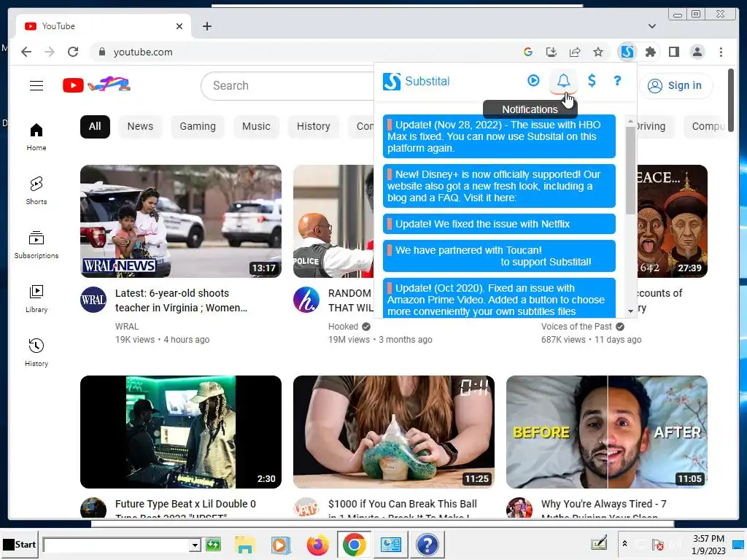This screenshot has height=560, width=747.
Task: Open the Before/After Always Tired thumbnail
Action: [606, 432]
